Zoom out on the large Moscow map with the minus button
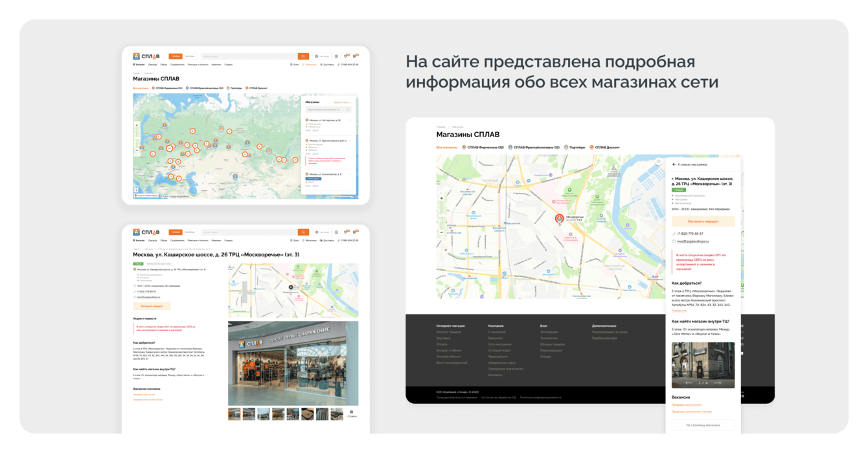 click(x=442, y=232)
